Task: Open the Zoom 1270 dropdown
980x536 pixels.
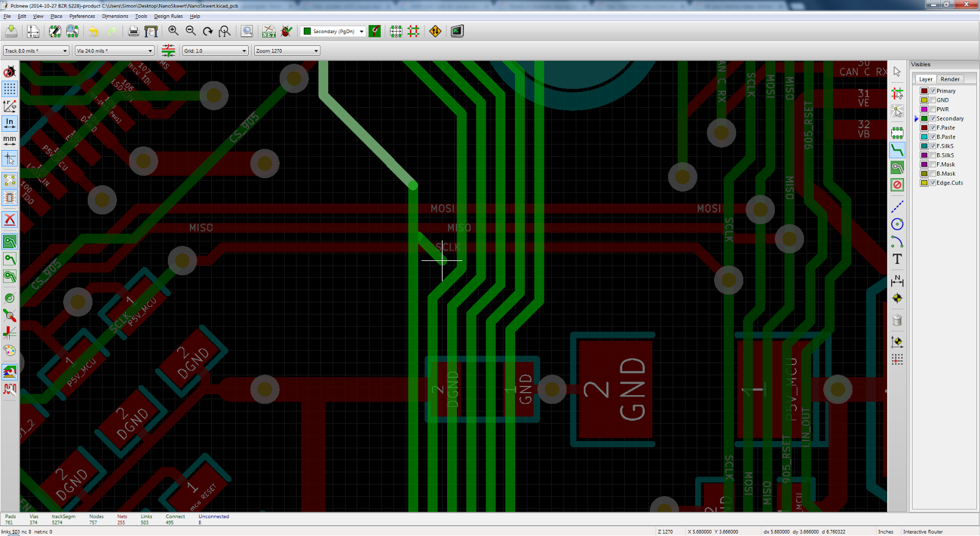Action: pyautogui.click(x=287, y=51)
